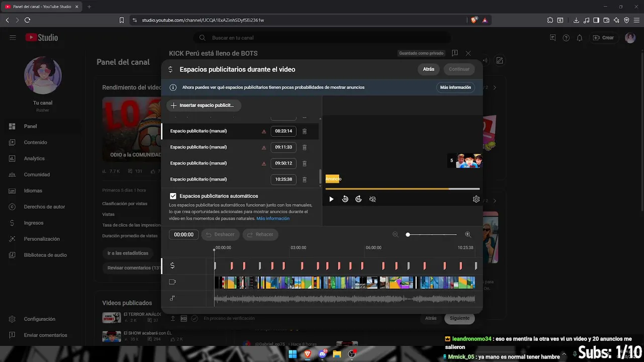Click the info icon in the banner
The image size is (644, 362).
pyautogui.click(x=173, y=87)
